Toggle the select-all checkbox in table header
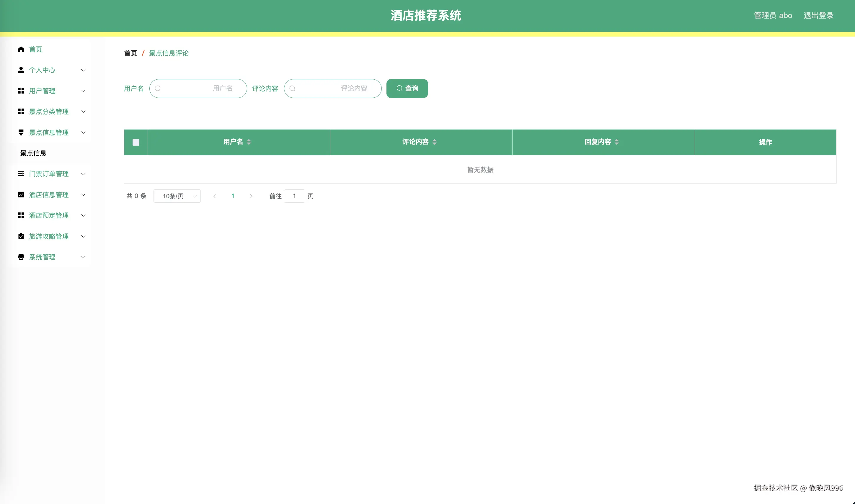 136,142
